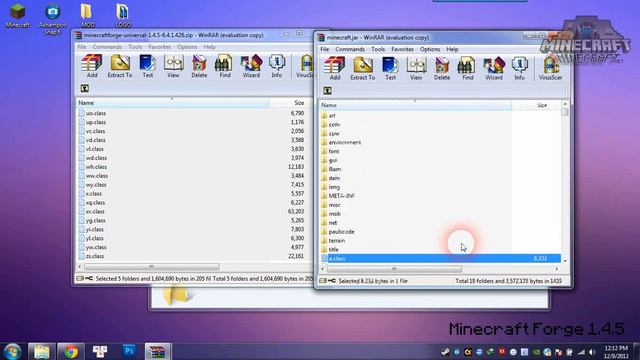Open Options menu in minecraft.jar window
The height and width of the screenshot is (360, 640).
pos(430,49)
